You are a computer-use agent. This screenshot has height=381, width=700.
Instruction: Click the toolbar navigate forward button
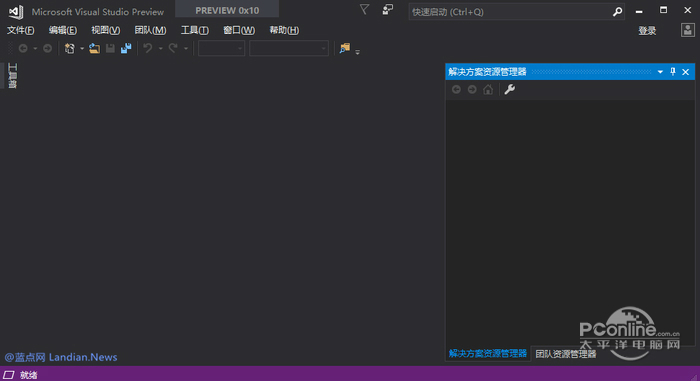(47, 48)
